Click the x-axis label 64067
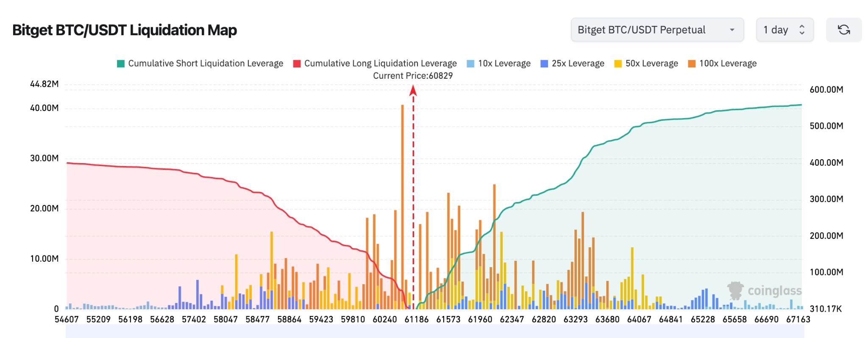Image resolution: width=868 pixels, height=338 pixels. coord(639,319)
